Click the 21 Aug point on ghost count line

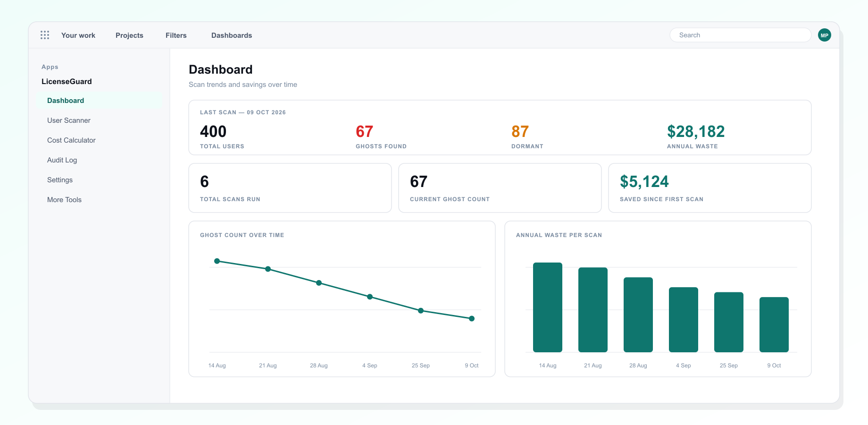[268, 269]
